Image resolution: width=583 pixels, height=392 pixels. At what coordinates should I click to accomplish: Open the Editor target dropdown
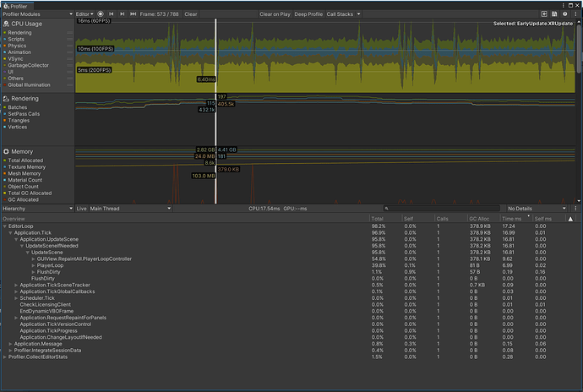click(84, 14)
